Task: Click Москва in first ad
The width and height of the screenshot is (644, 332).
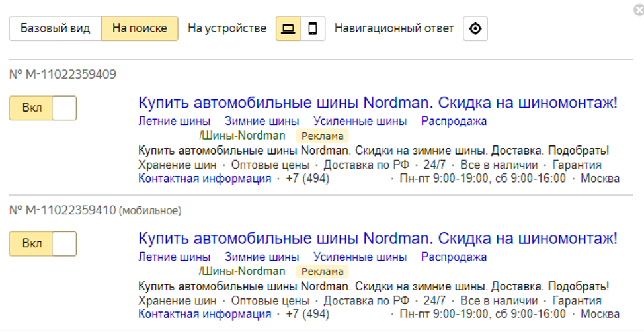Action: tap(600, 179)
